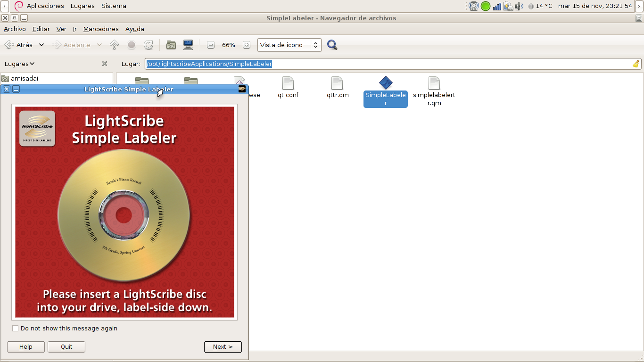Go up one folder level
This screenshot has height=362, width=644.
[x=114, y=45]
